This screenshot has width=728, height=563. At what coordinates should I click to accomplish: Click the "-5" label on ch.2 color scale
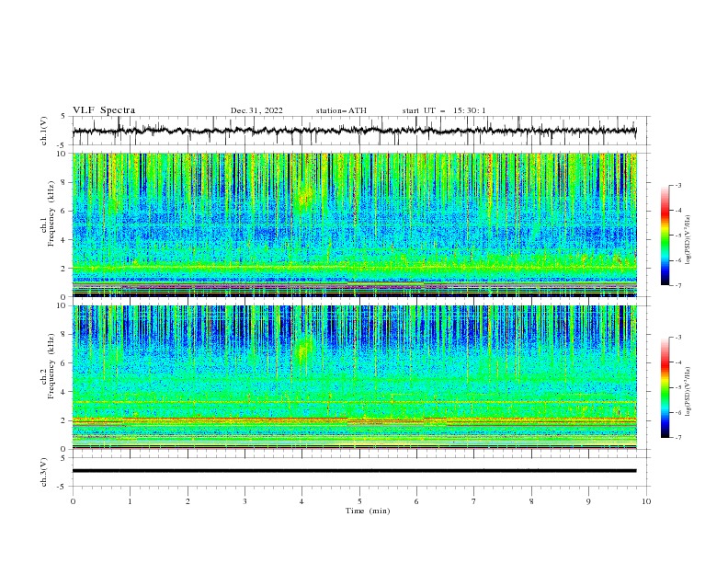[677, 387]
